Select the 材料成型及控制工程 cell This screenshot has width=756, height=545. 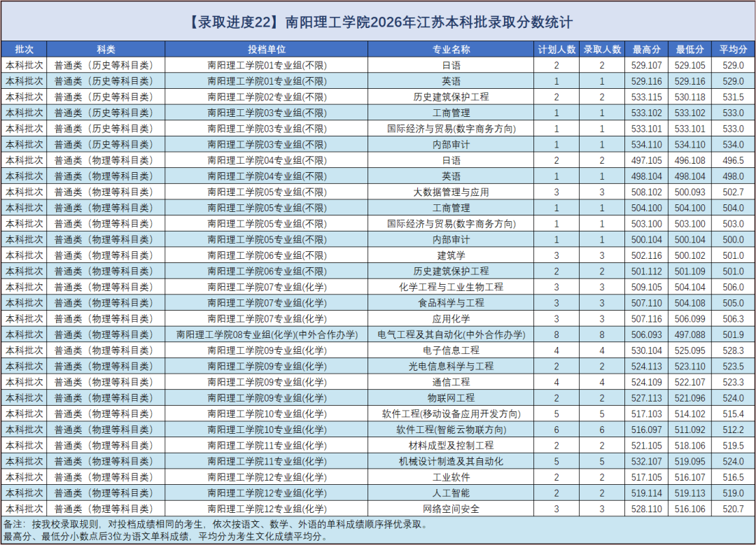point(451,446)
